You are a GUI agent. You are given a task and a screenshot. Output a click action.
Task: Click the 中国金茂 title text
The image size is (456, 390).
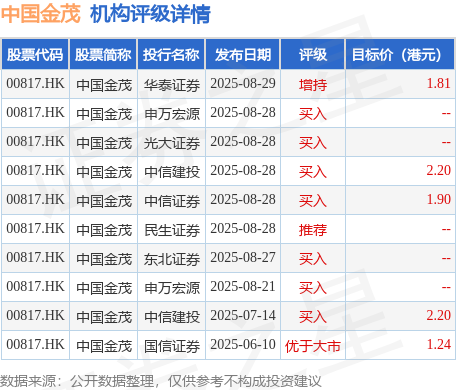pyautogui.click(x=41, y=14)
